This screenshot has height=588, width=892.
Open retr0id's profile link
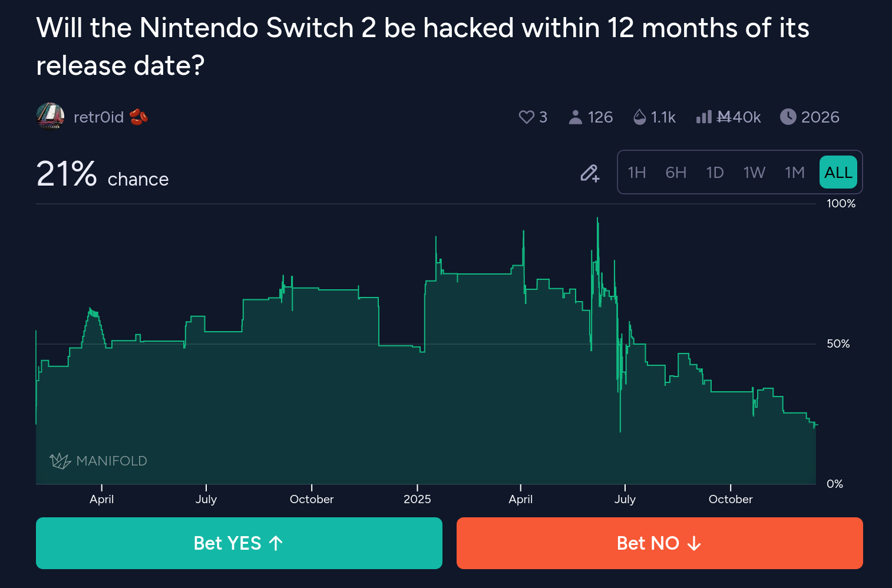pos(98,117)
